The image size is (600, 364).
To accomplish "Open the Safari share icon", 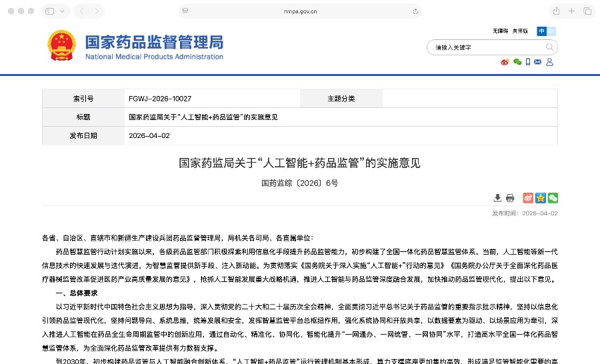I will (557, 11).
